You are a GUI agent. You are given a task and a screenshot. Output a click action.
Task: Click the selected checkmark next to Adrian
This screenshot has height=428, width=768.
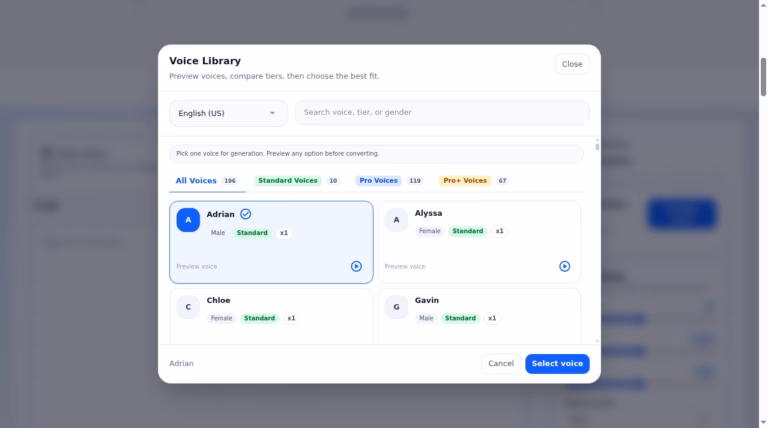coord(245,214)
